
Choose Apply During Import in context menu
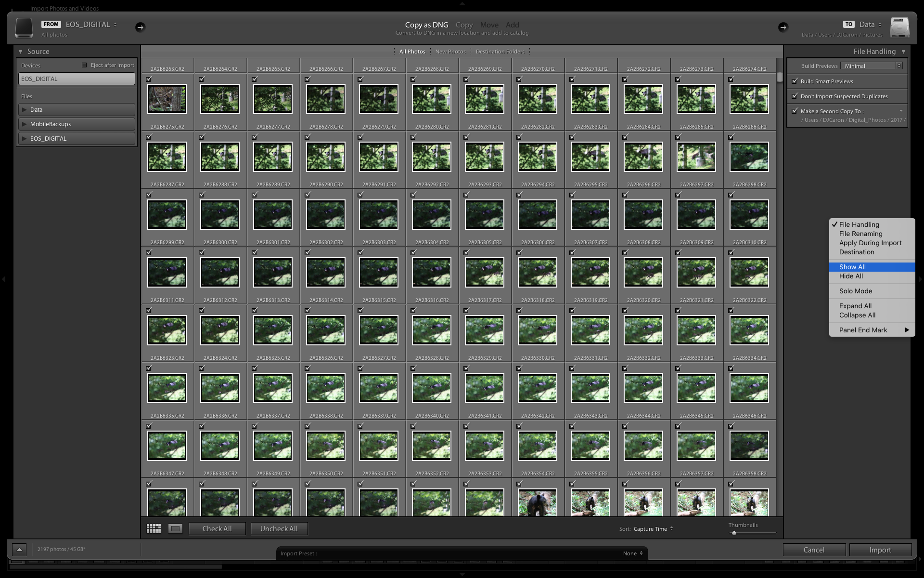[x=872, y=243]
